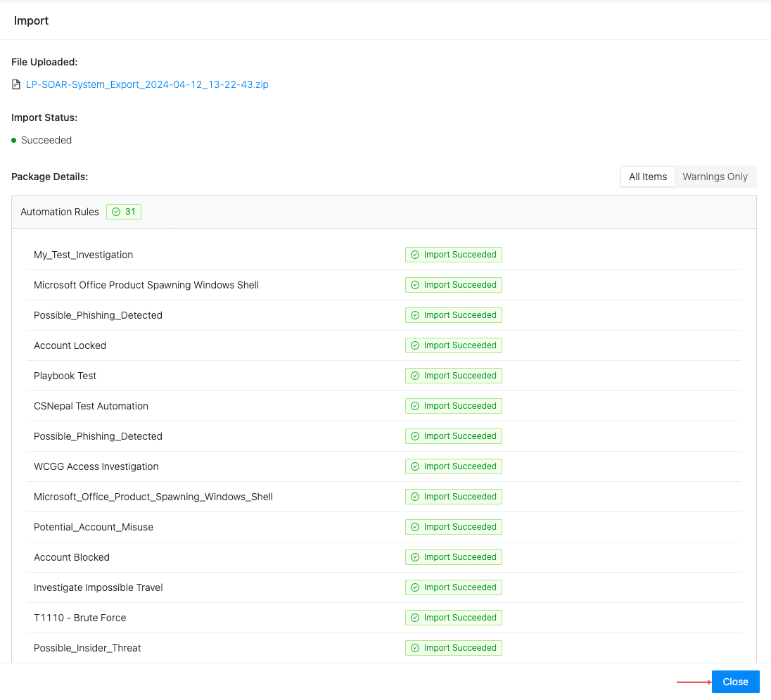Click Import Succeeded badge for Possible_Insider_Threat
This screenshot has height=700, width=771.
click(454, 648)
